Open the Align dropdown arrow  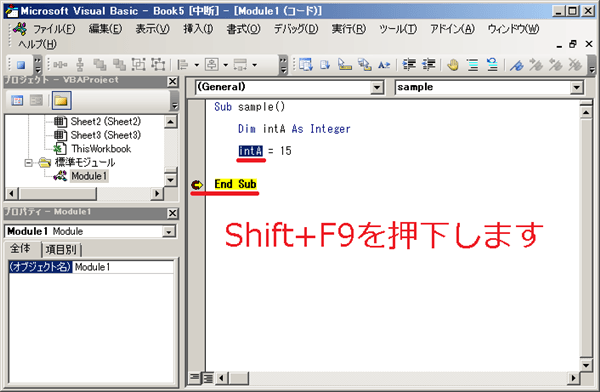coord(196,65)
